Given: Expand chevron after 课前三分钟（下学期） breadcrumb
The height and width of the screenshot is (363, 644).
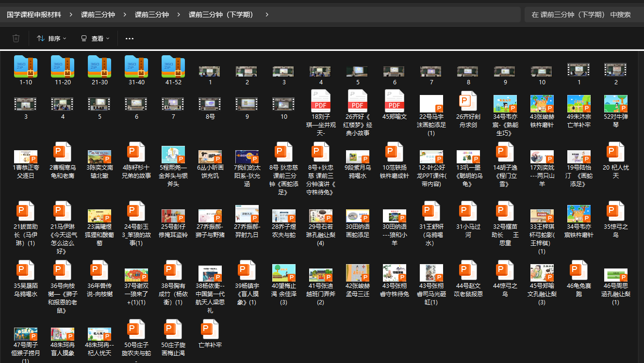Looking at the screenshot, I should coord(267,15).
